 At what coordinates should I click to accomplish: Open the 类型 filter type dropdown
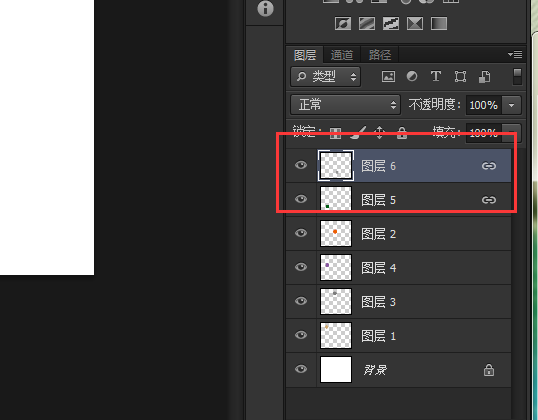click(x=325, y=76)
